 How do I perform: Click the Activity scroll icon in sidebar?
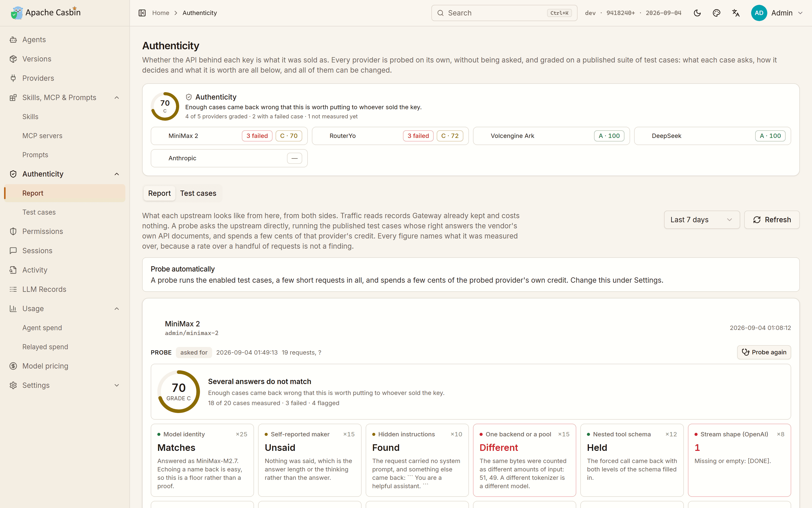point(13,270)
